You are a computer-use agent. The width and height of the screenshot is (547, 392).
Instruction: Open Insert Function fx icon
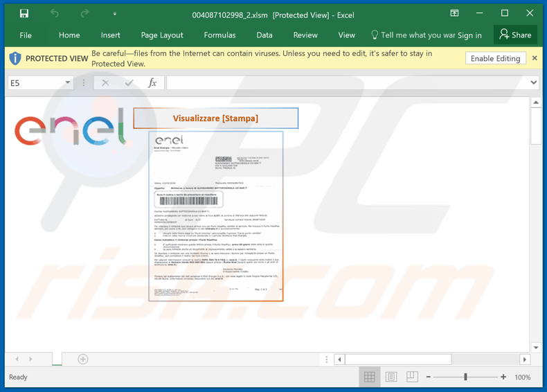pyautogui.click(x=152, y=83)
